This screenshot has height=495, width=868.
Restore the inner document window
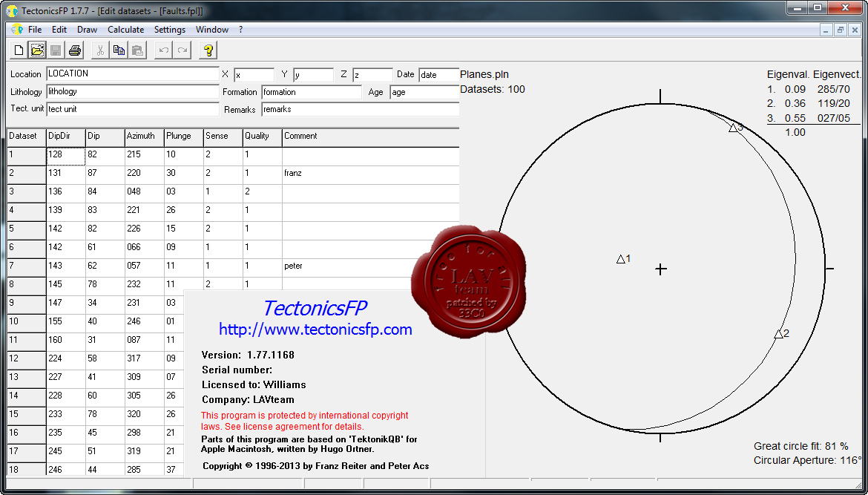(841, 30)
